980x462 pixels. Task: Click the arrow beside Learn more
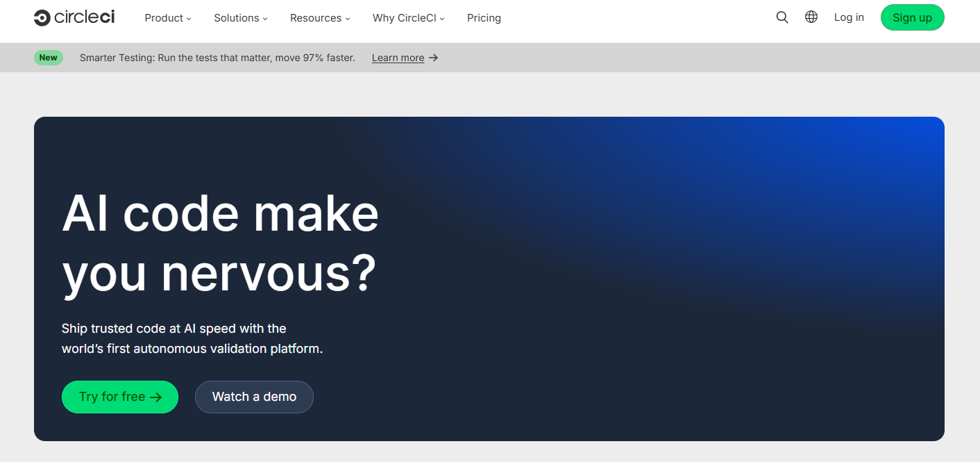coord(434,58)
